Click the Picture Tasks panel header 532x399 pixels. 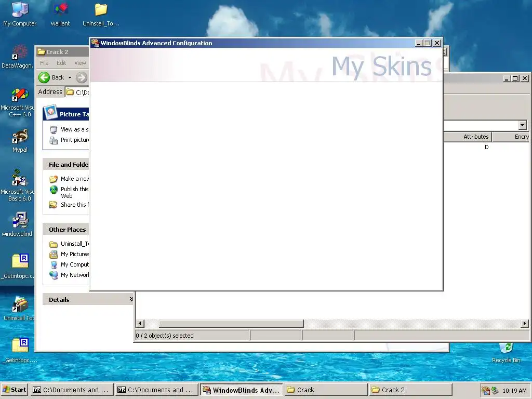tap(66, 114)
